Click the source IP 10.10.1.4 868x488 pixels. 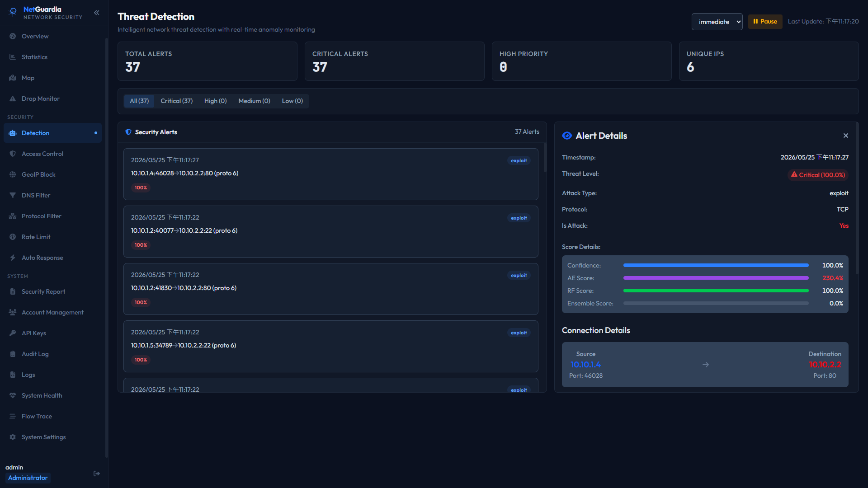(585, 365)
